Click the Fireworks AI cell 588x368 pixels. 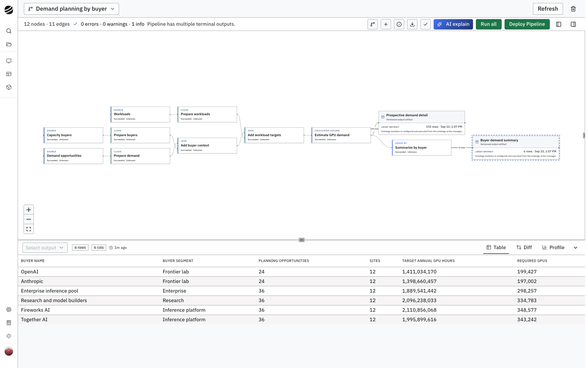35,310
